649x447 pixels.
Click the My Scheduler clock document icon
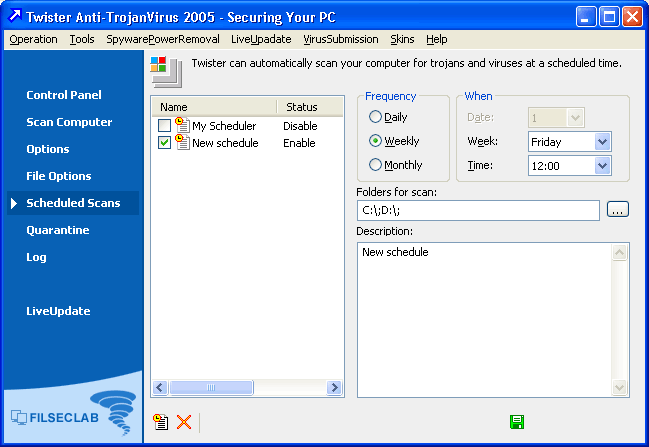(182, 126)
